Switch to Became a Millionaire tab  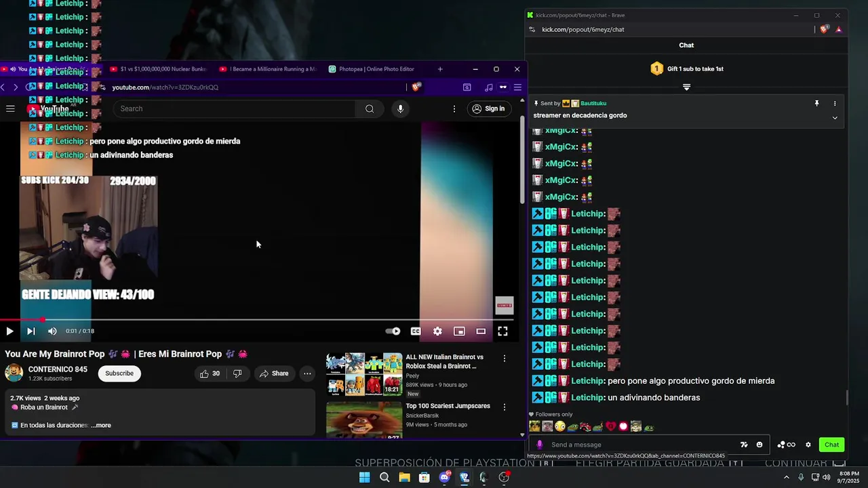click(x=268, y=69)
